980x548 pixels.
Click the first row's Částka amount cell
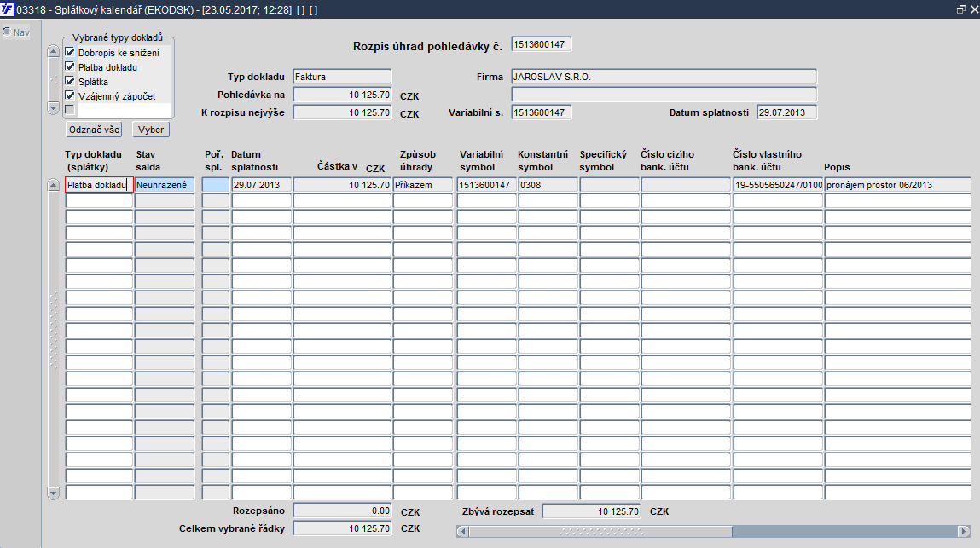(343, 185)
